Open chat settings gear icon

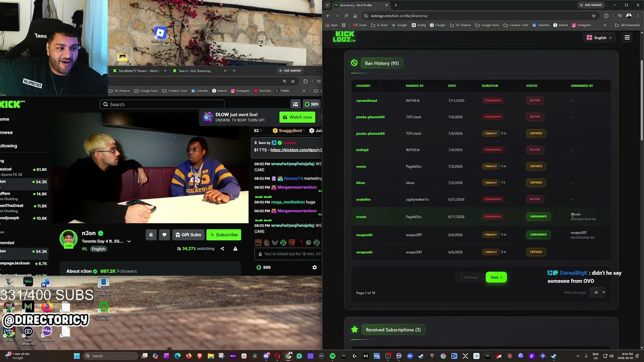[x=314, y=267]
